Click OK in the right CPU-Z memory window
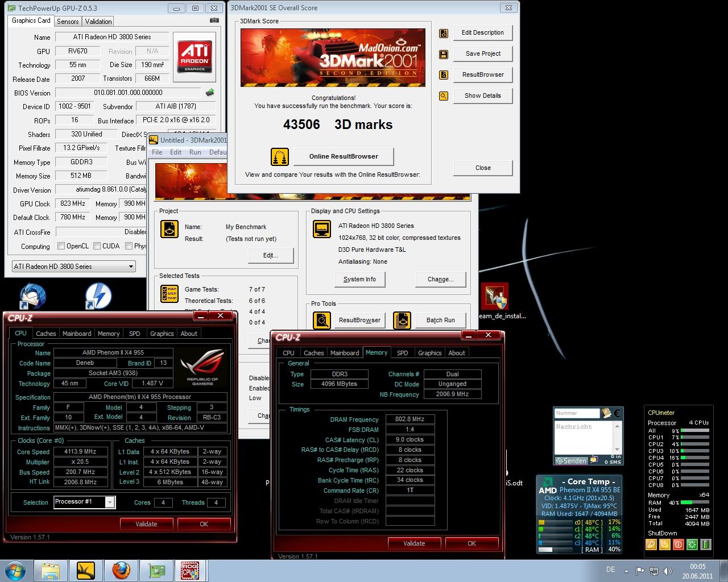The width and height of the screenshot is (728, 582). 472,543
